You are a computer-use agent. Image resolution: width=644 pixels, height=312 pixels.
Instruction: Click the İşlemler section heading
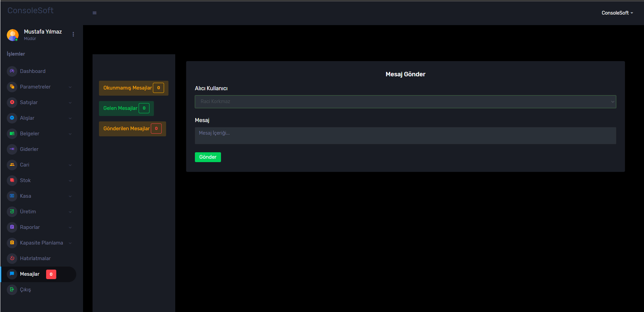16,54
